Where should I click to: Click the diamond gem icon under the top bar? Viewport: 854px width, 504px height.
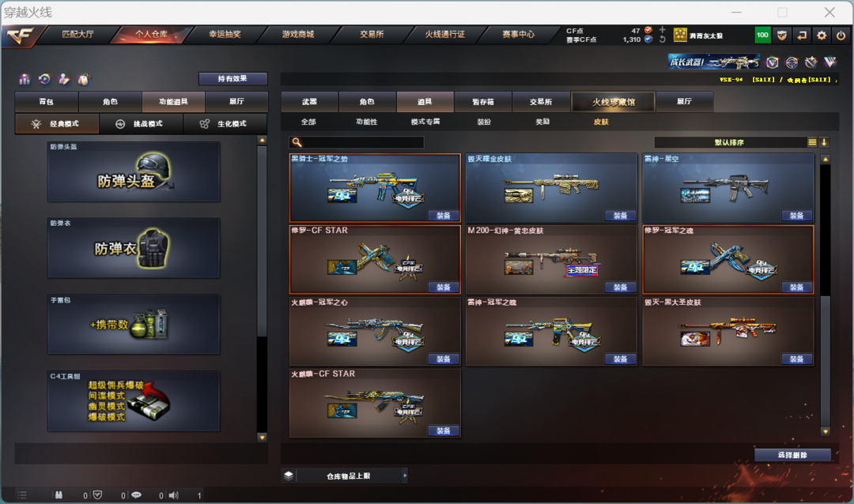(811, 62)
